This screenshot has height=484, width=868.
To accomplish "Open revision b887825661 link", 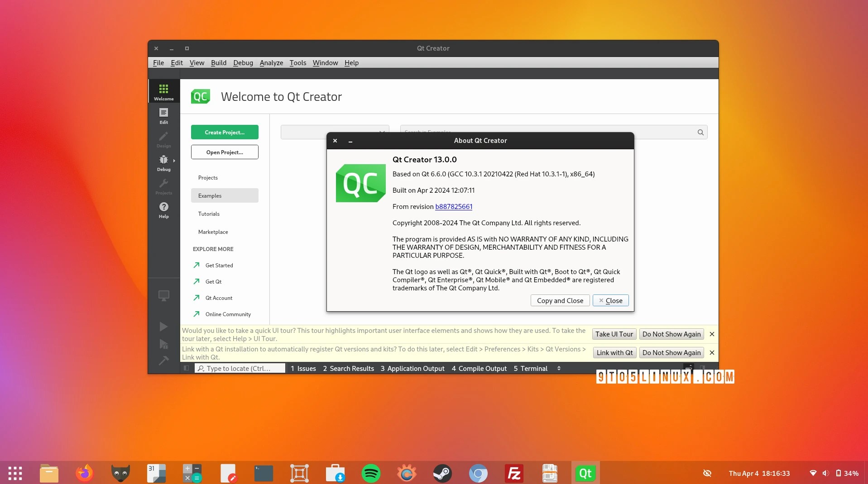I will pyautogui.click(x=453, y=207).
